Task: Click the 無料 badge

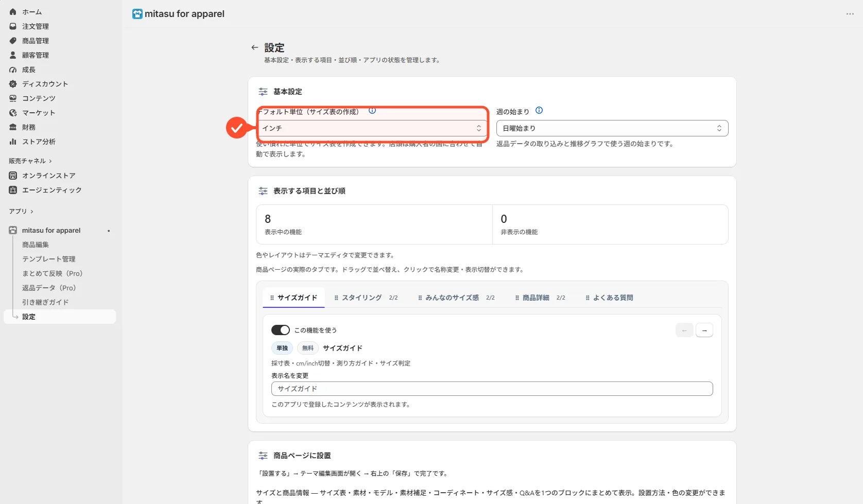Action: [308, 348]
